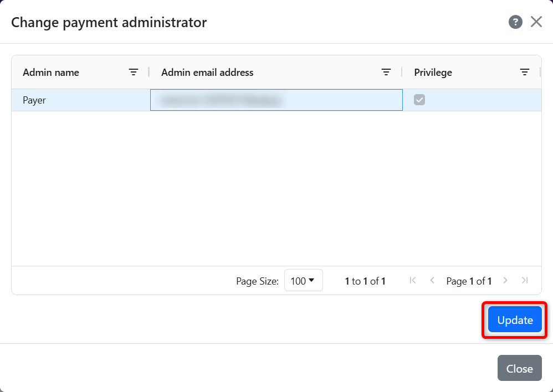Click the Admin name column header
Screen dimensions: 553x392
51,72
